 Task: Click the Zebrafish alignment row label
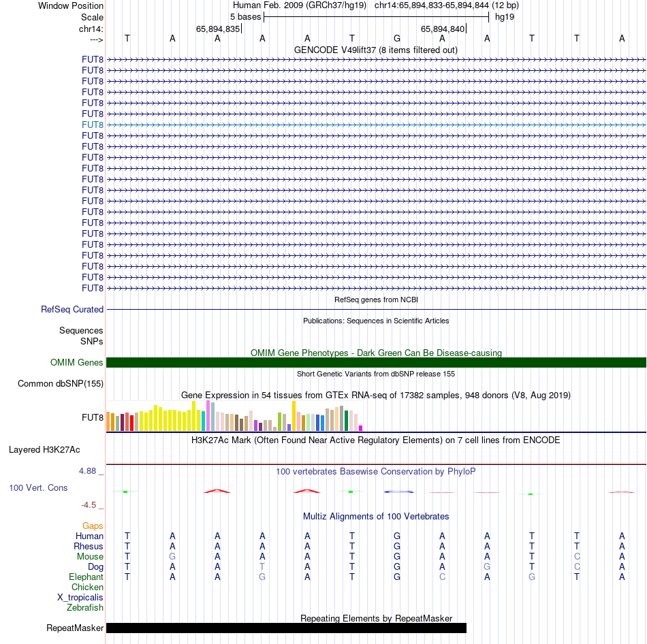[x=85, y=607]
